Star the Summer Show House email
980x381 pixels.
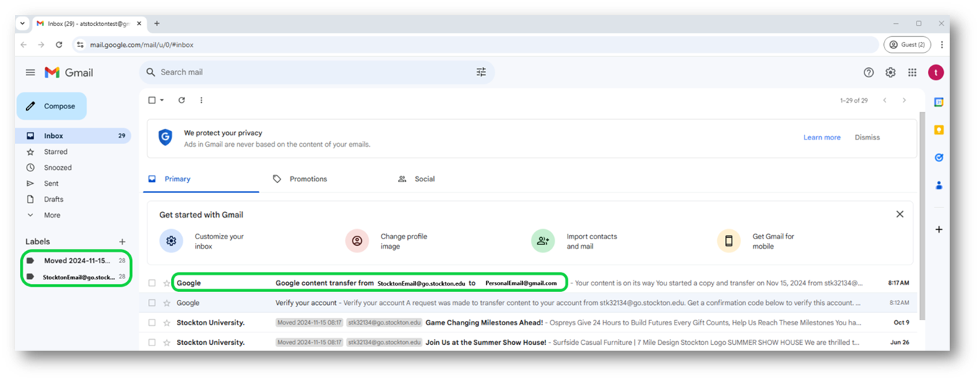167,343
